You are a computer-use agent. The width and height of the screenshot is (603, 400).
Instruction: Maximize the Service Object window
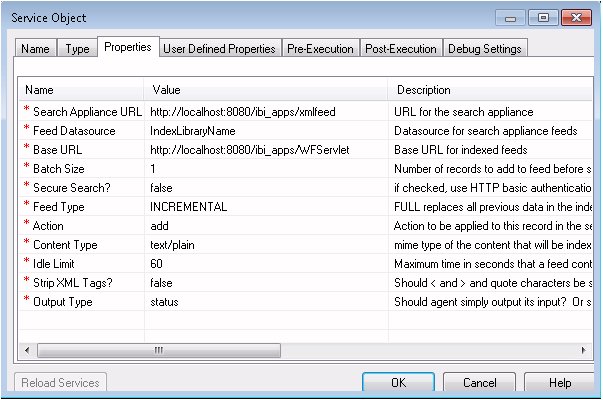[x=543, y=18]
